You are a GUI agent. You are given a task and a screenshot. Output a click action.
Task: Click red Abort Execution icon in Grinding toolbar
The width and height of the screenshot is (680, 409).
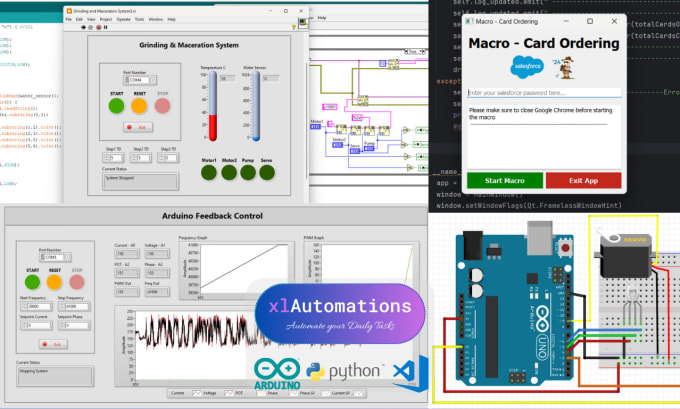pos(98,27)
